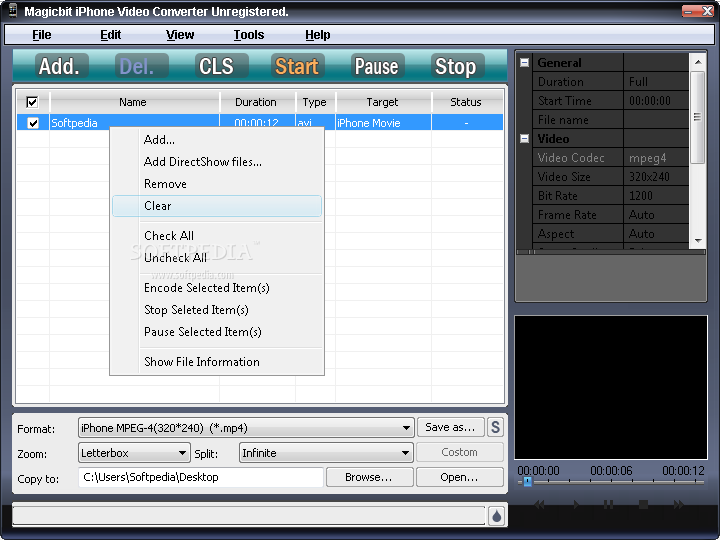
Task: Click the Open... button
Action: pyautogui.click(x=460, y=477)
